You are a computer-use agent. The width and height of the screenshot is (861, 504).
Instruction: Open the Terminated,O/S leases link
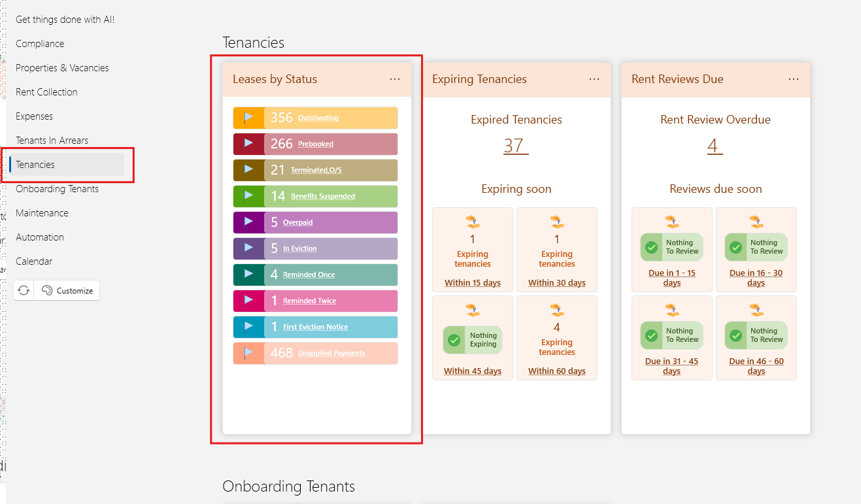click(316, 170)
